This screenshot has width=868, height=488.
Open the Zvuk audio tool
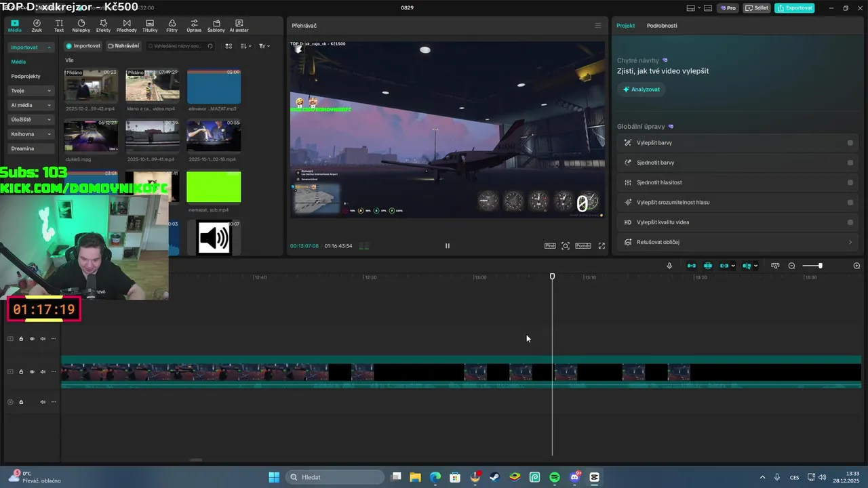(x=37, y=26)
